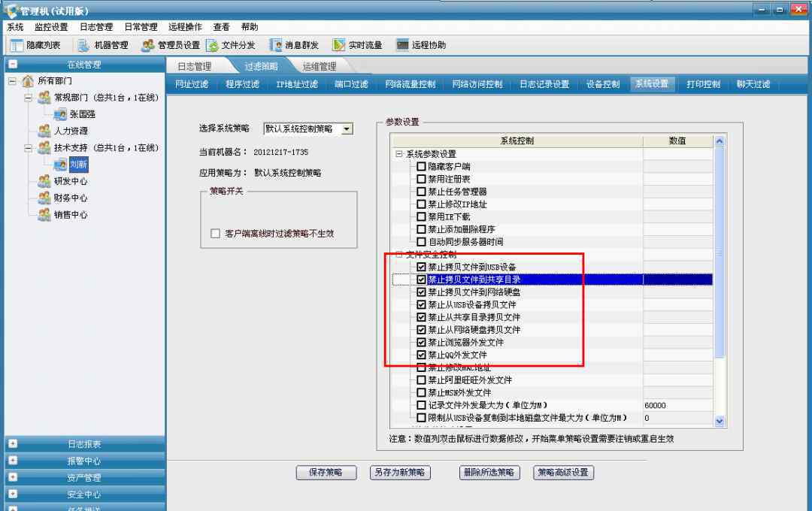Enable the 隐藏客户端 checkbox
This screenshot has height=511, width=812.
[x=421, y=167]
